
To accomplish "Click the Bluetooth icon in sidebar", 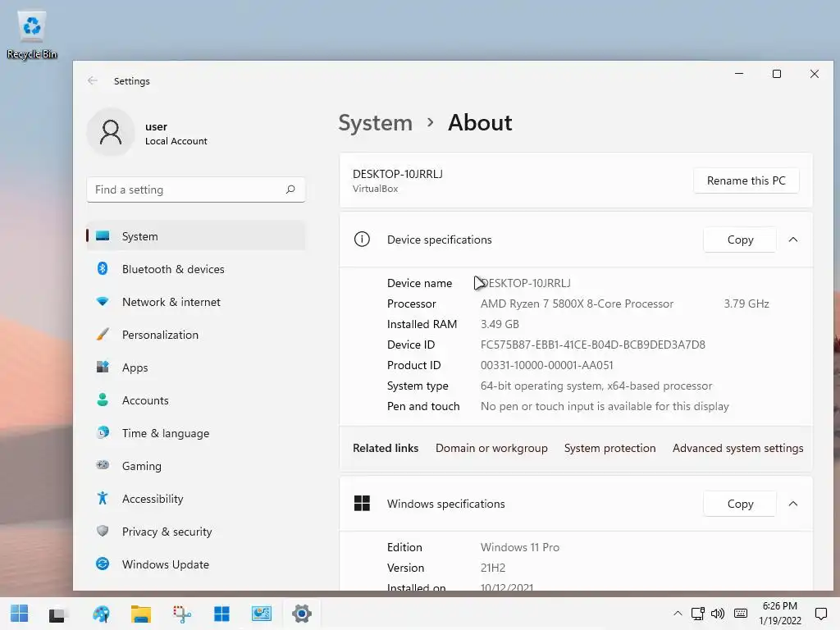I will point(103,269).
